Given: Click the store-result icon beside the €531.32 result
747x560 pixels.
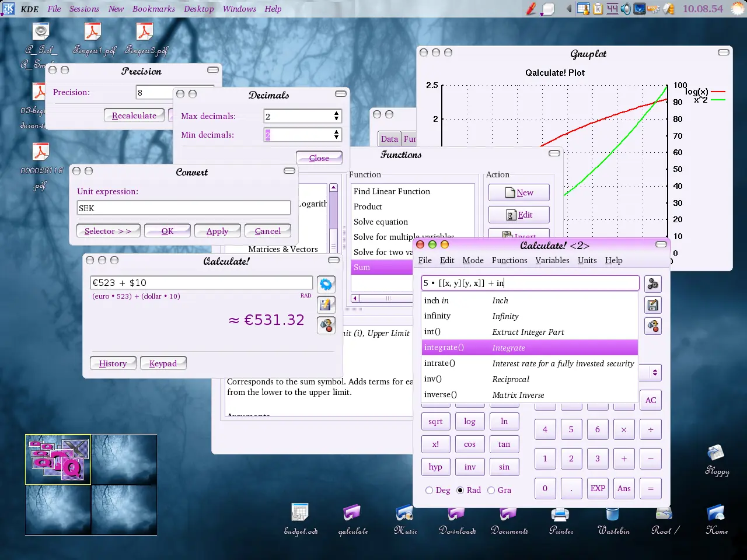Looking at the screenshot, I should point(326,304).
